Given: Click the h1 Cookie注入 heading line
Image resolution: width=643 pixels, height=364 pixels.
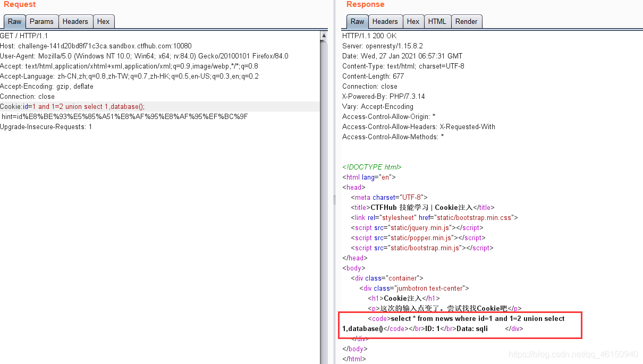Looking at the screenshot, I should coord(404,298).
